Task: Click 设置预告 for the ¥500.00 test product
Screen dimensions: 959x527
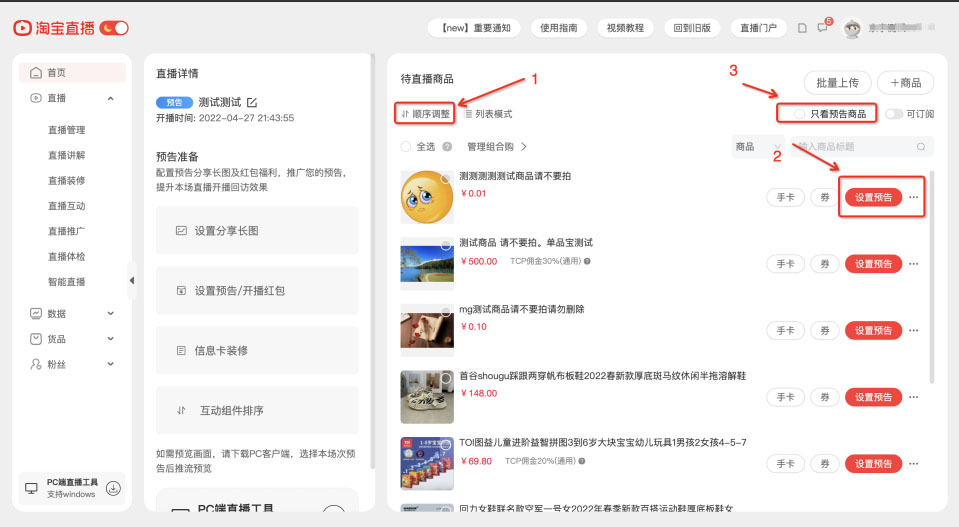Action: pyautogui.click(x=873, y=264)
